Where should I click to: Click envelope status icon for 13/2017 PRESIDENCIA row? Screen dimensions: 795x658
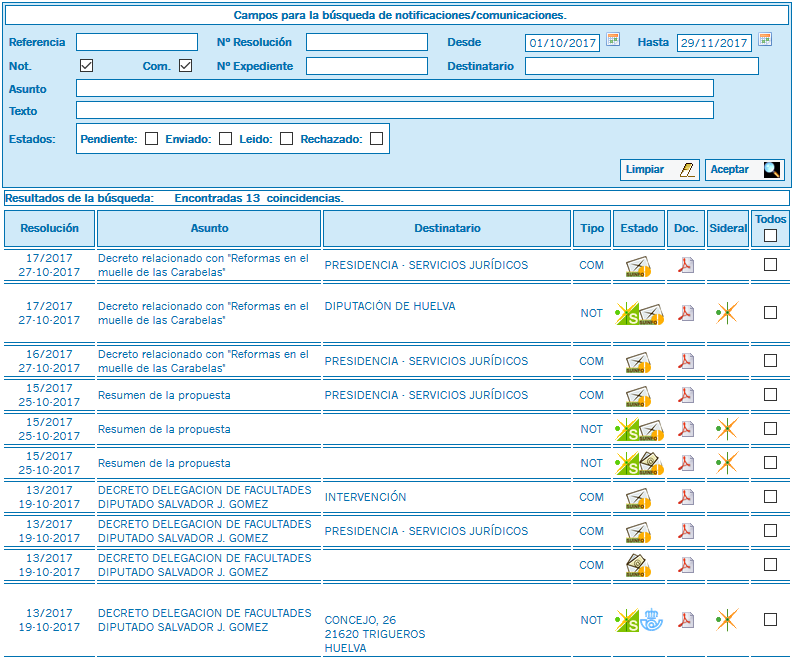coord(638,532)
